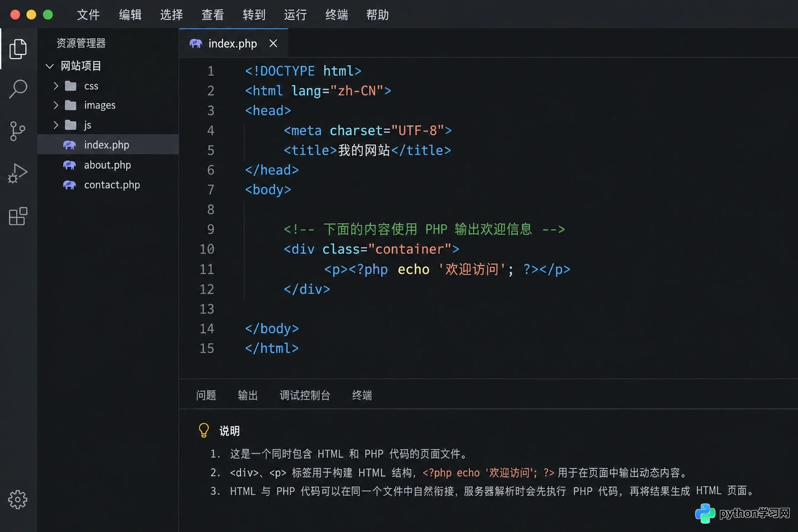Switch to the 终端 panel tab
This screenshot has height=532, width=798.
(362, 395)
